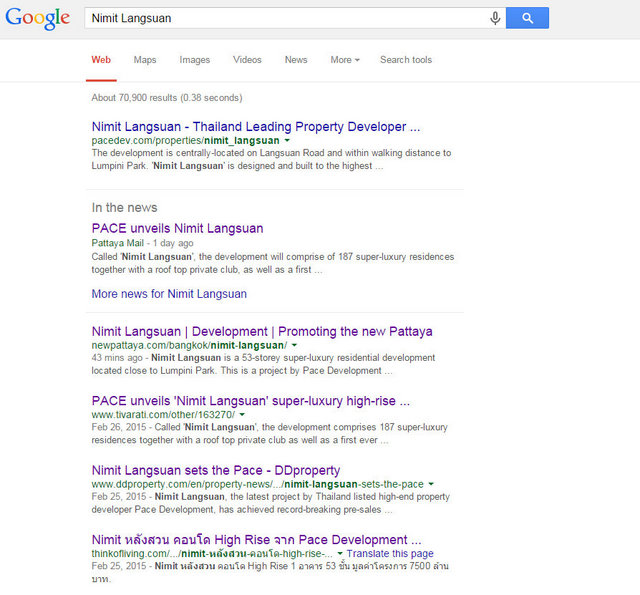Click the www.tivarati.com/other/163270/ URL text
Viewport: 640px width, 595px height.
point(163,415)
